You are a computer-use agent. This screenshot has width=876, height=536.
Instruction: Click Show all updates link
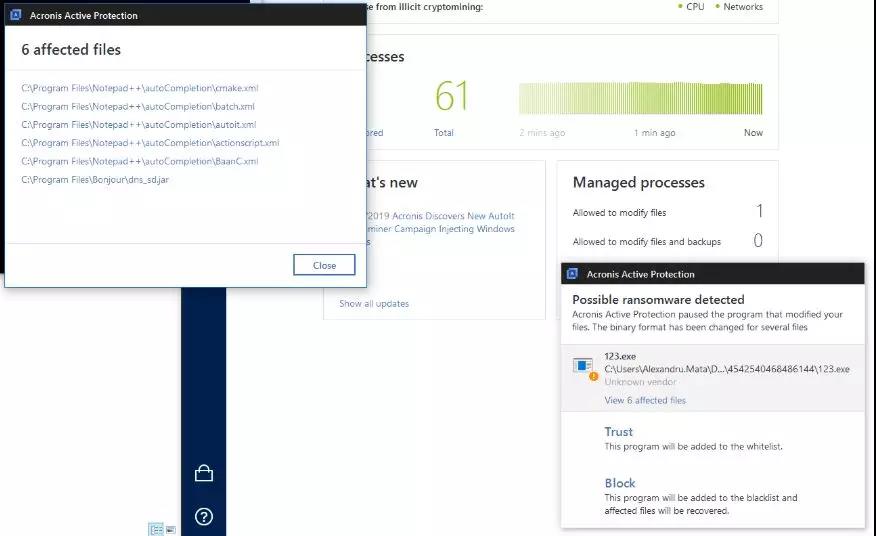(374, 304)
